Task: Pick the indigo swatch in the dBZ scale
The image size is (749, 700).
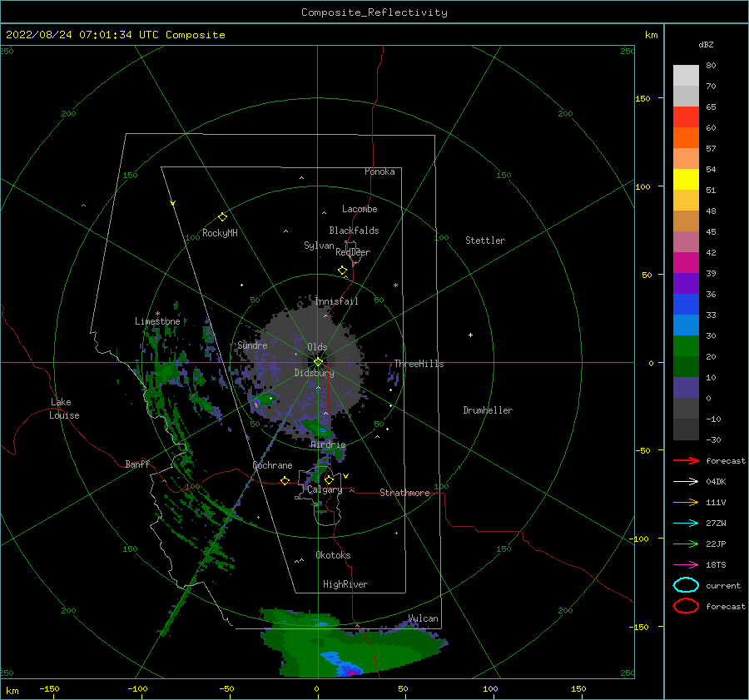Action: click(x=686, y=387)
